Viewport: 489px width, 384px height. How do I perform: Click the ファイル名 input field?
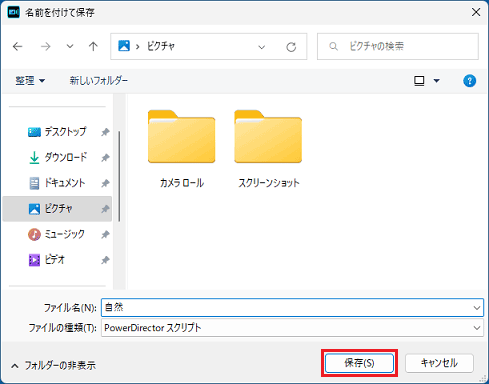[x=292, y=307]
